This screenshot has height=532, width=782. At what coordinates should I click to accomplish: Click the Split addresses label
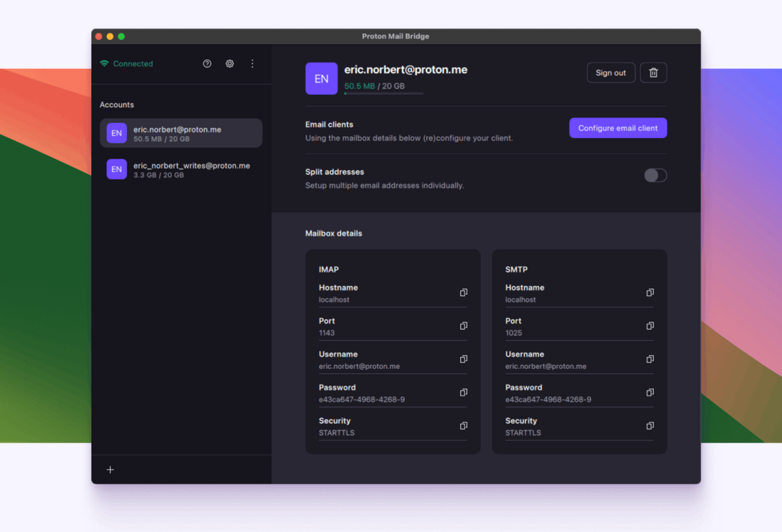(334, 172)
